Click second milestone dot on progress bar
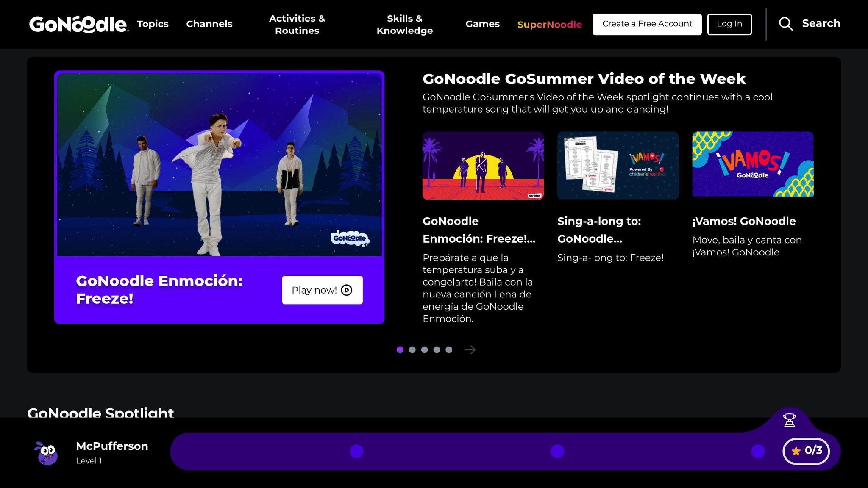 tap(557, 451)
